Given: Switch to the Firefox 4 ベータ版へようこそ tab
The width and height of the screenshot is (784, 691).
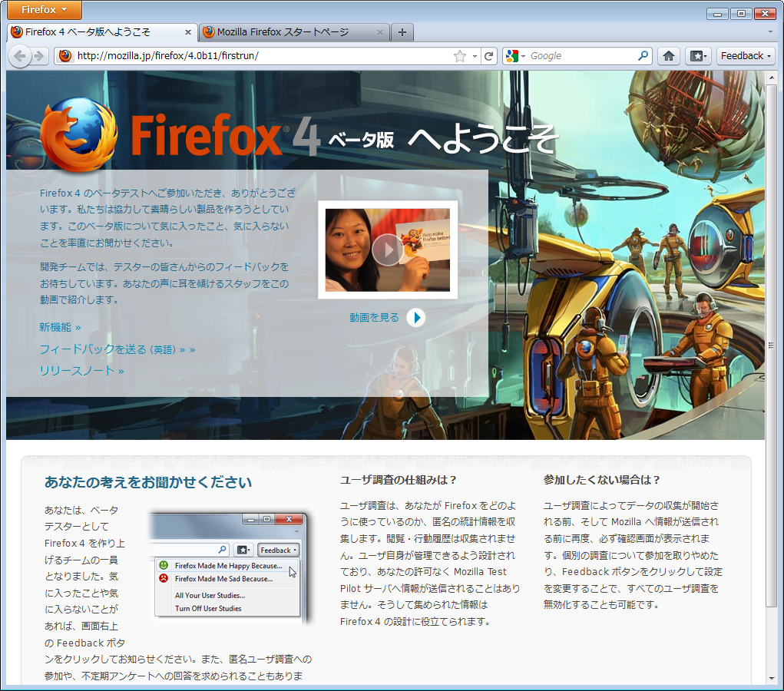Looking at the screenshot, I should (102, 32).
